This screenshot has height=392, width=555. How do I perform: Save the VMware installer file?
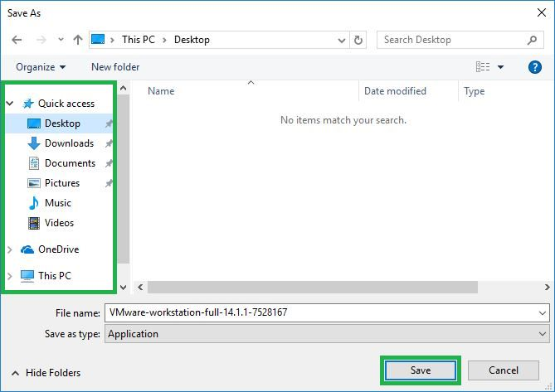coord(421,370)
